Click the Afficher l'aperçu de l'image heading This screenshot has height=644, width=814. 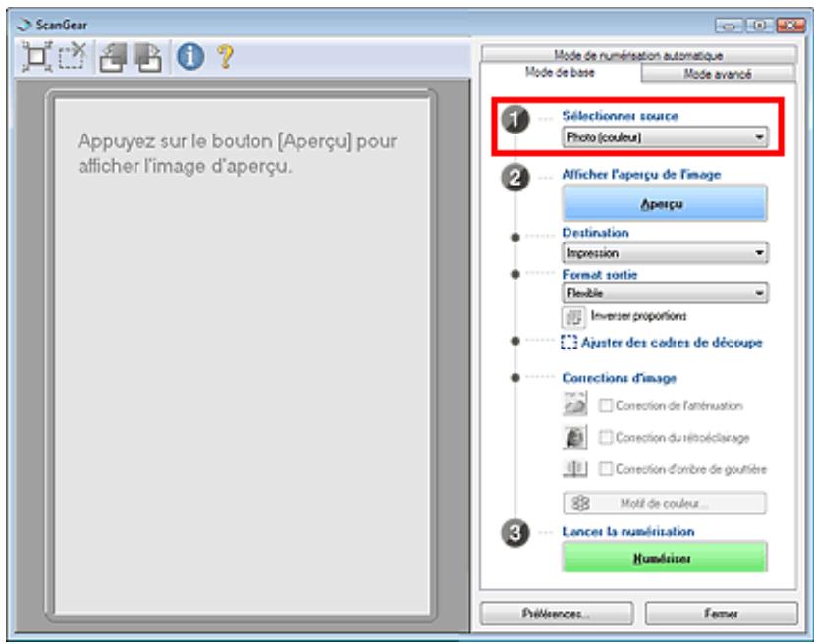[641, 175]
